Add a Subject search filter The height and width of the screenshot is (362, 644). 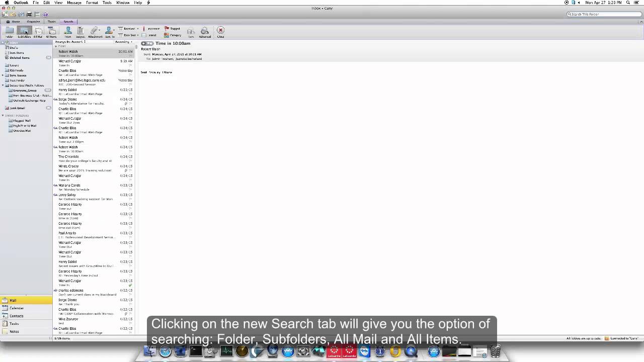point(80,32)
